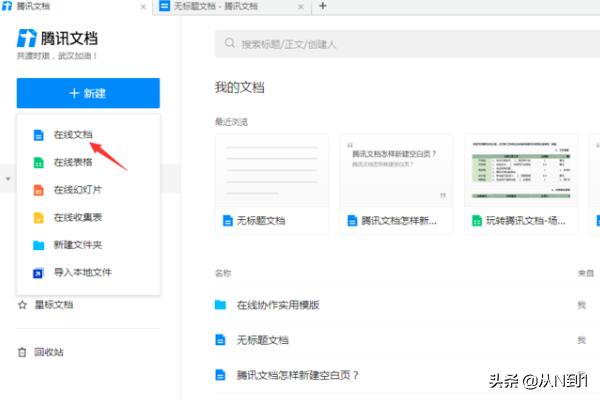Click the 腾讯文档 favicon on first tab
The image size is (600, 400).
click(7, 6)
